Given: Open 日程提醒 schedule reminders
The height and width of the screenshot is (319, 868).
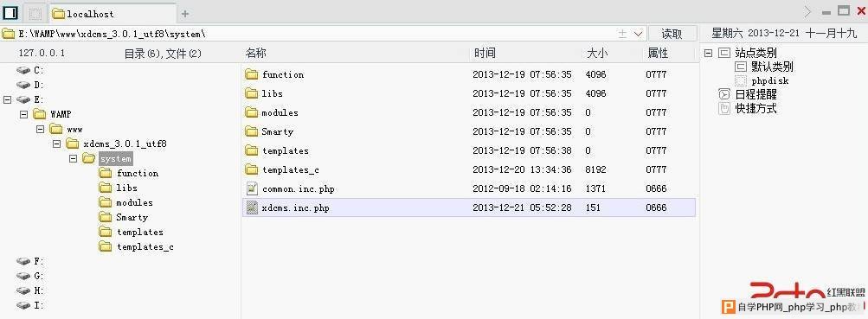Looking at the screenshot, I should [755, 94].
